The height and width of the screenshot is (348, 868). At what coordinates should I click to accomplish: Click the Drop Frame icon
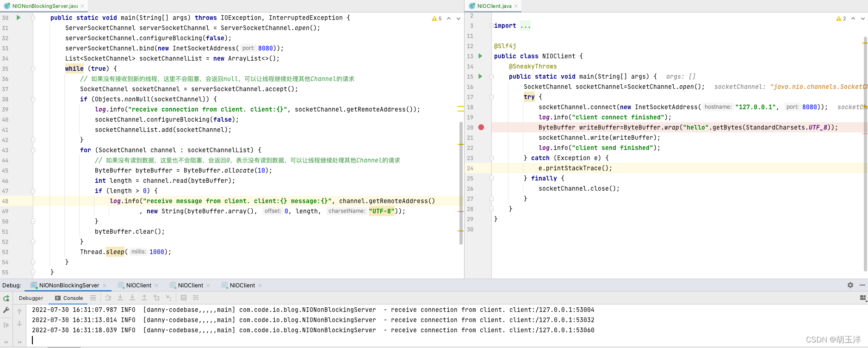pos(156,298)
